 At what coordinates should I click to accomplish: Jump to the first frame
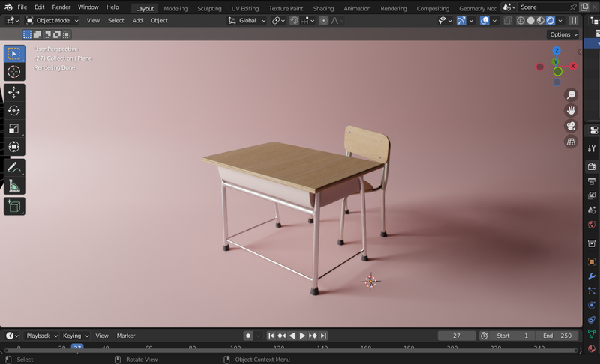pos(271,336)
